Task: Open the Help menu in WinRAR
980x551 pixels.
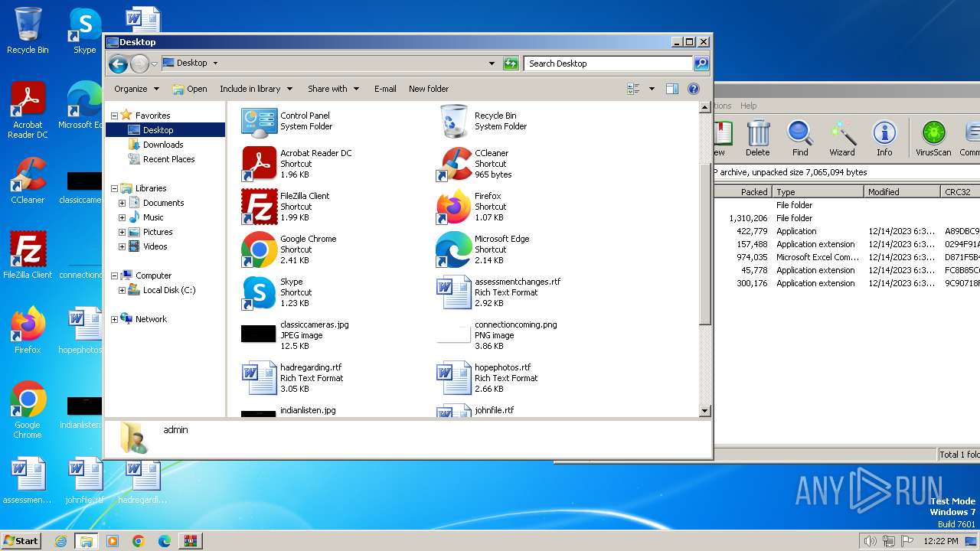Action: [x=749, y=106]
